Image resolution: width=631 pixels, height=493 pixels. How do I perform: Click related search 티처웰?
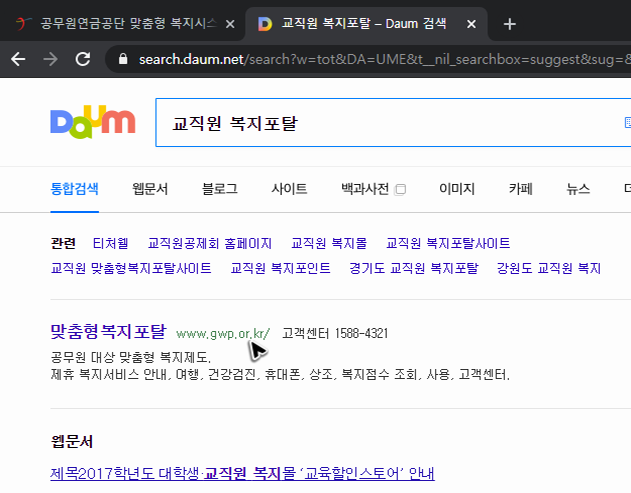click(110, 243)
